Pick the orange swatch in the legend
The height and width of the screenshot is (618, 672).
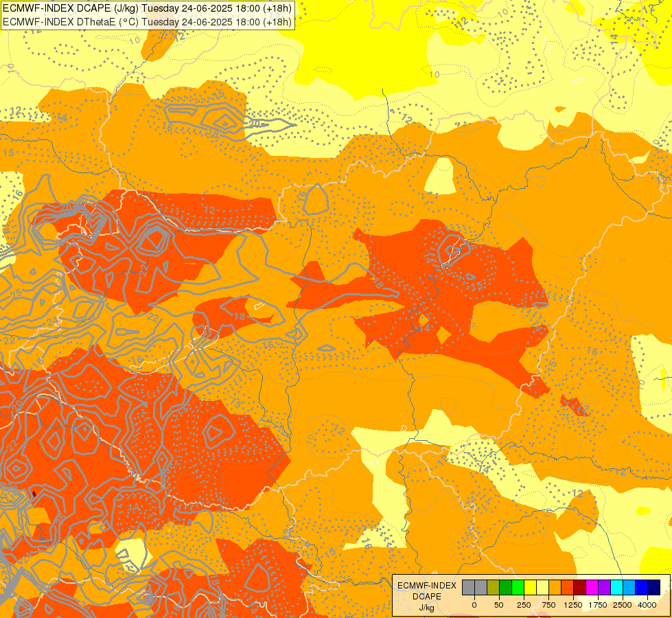(x=555, y=587)
